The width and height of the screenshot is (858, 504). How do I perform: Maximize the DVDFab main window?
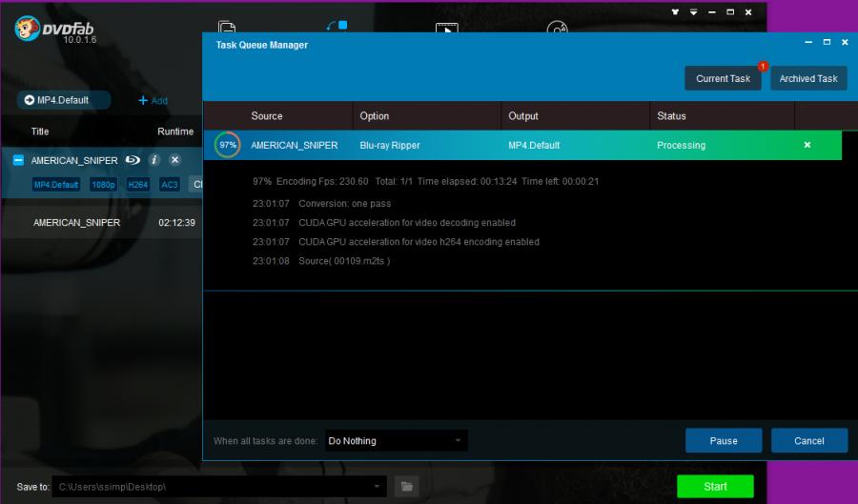pos(730,11)
